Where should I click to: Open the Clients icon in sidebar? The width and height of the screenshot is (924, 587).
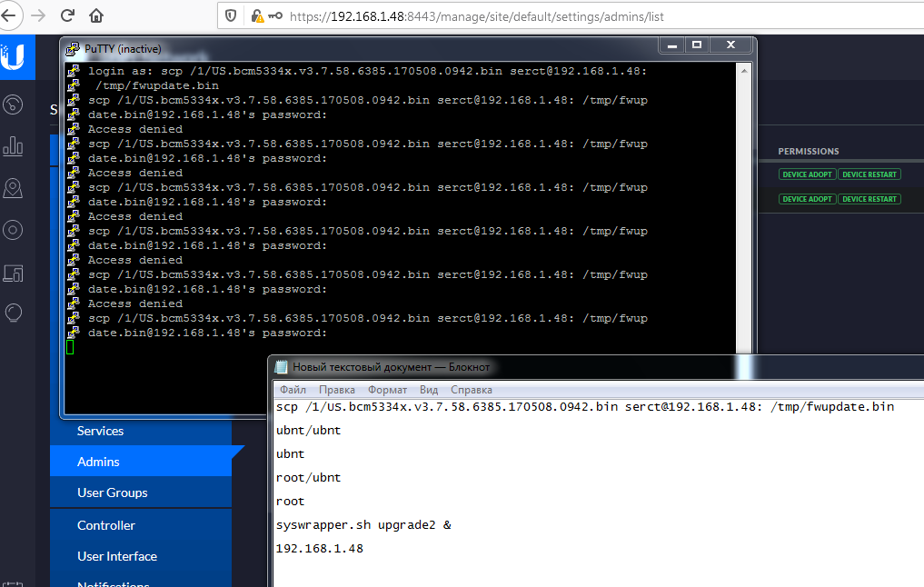tap(14, 272)
